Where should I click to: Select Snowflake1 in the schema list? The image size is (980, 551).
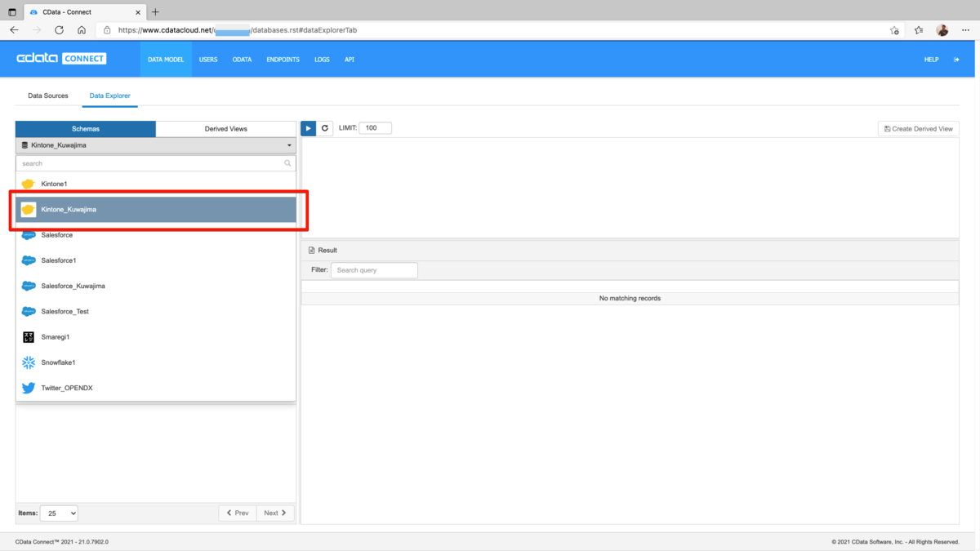[x=155, y=362]
